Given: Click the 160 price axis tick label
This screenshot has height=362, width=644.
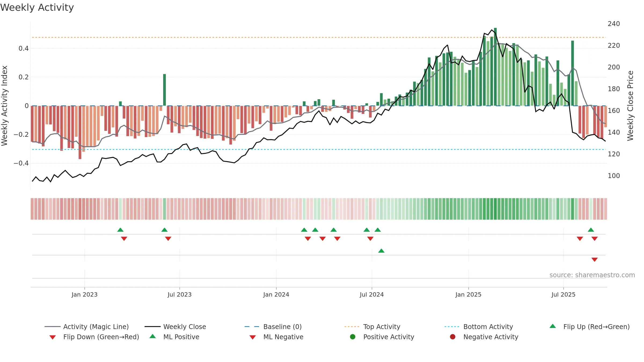Looking at the screenshot, I should (614, 111).
